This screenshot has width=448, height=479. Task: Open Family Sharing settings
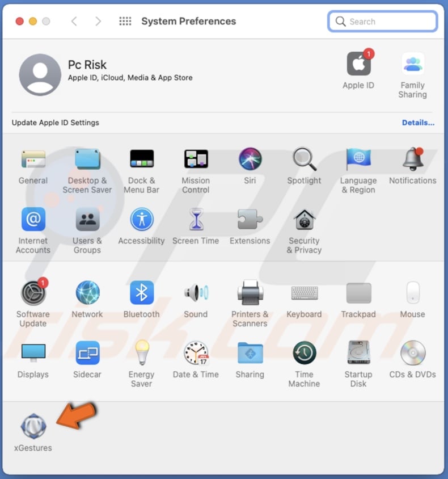(412, 65)
